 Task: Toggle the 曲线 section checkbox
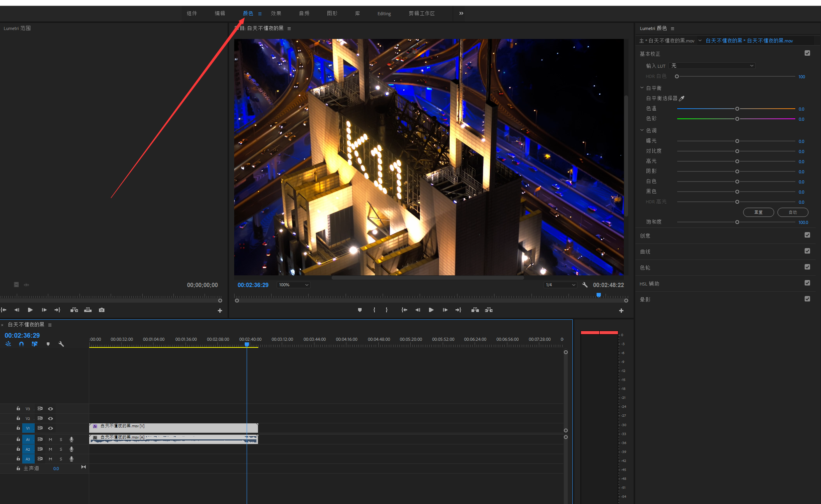point(807,251)
